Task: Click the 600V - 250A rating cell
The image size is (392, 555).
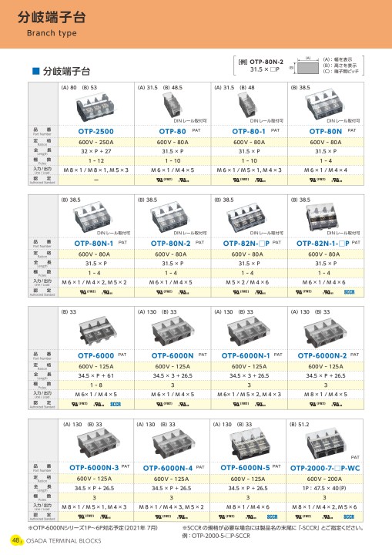Action: (x=95, y=143)
